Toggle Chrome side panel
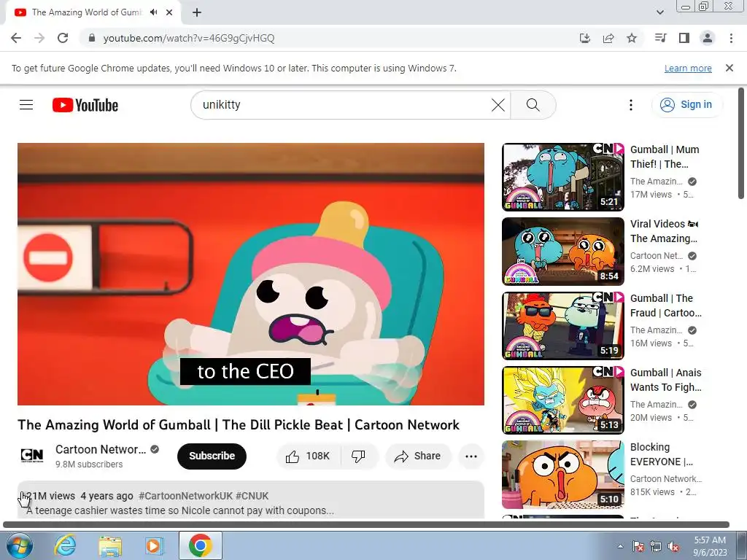Image resolution: width=747 pixels, height=560 pixels. pyautogui.click(x=684, y=38)
